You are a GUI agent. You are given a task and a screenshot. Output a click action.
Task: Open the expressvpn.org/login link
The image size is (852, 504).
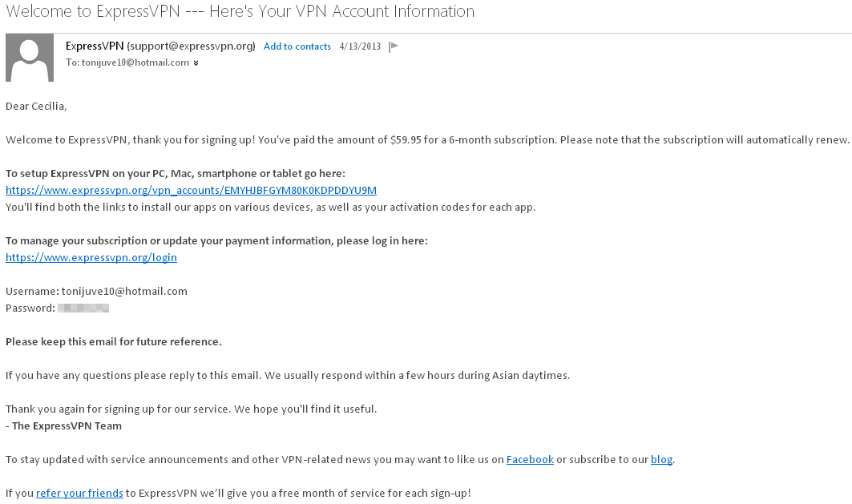(91, 257)
